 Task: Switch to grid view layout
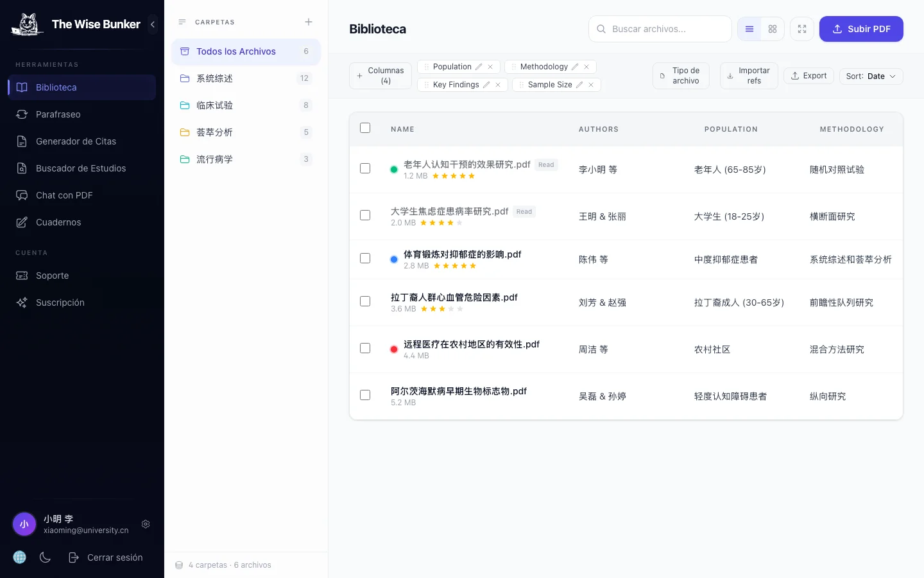(773, 29)
